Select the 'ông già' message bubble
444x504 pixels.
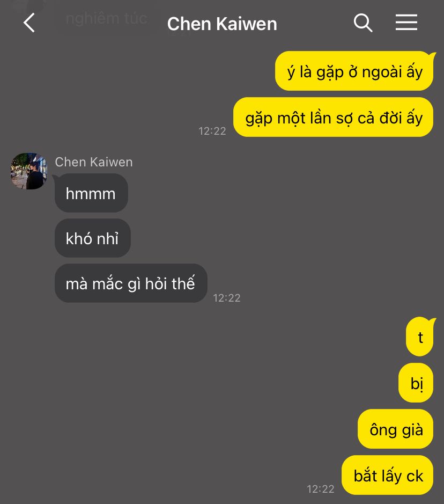396,429
